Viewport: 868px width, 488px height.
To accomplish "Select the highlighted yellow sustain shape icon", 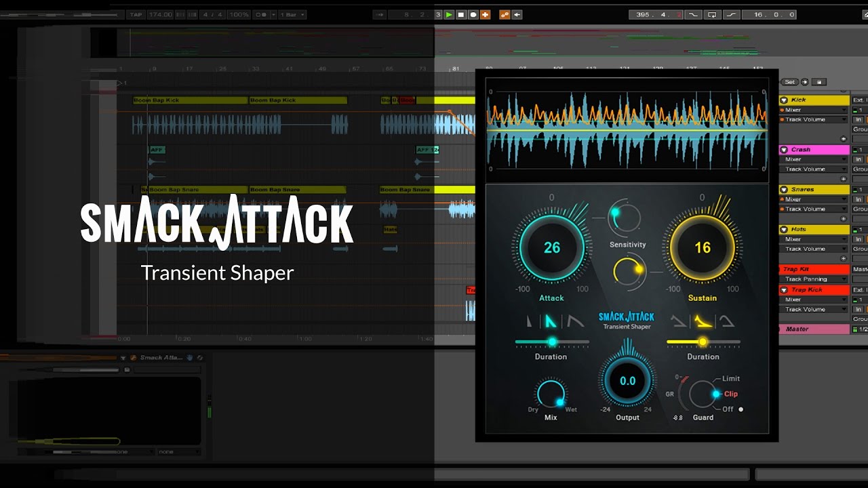I will pyautogui.click(x=704, y=321).
